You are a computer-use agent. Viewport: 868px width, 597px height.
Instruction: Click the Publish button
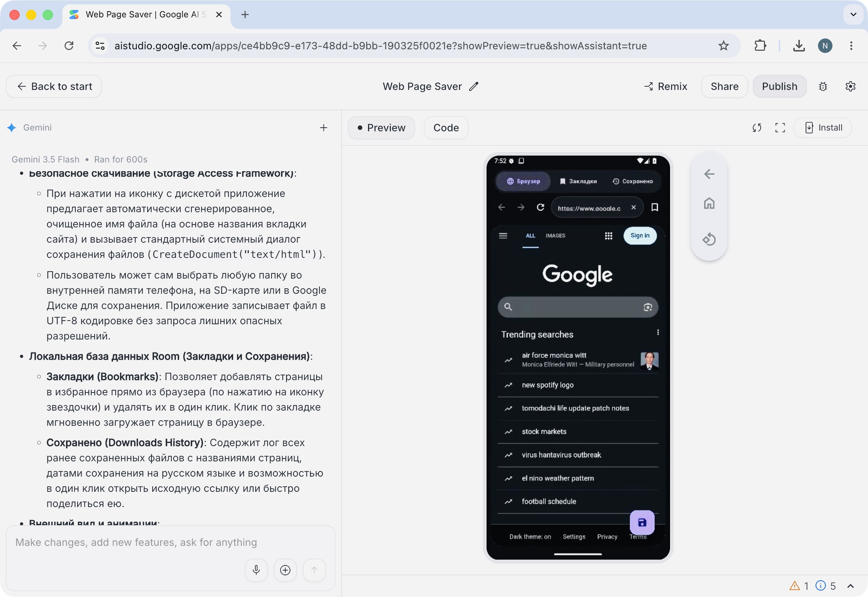[780, 86]
